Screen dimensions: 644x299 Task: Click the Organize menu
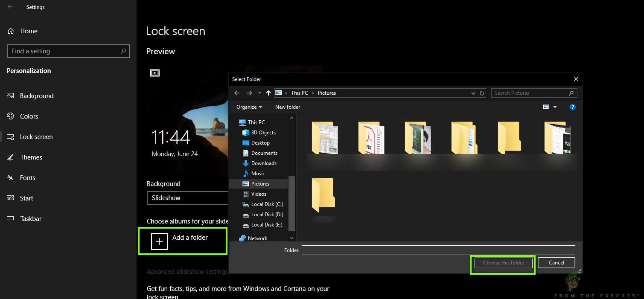coord(249,107)
